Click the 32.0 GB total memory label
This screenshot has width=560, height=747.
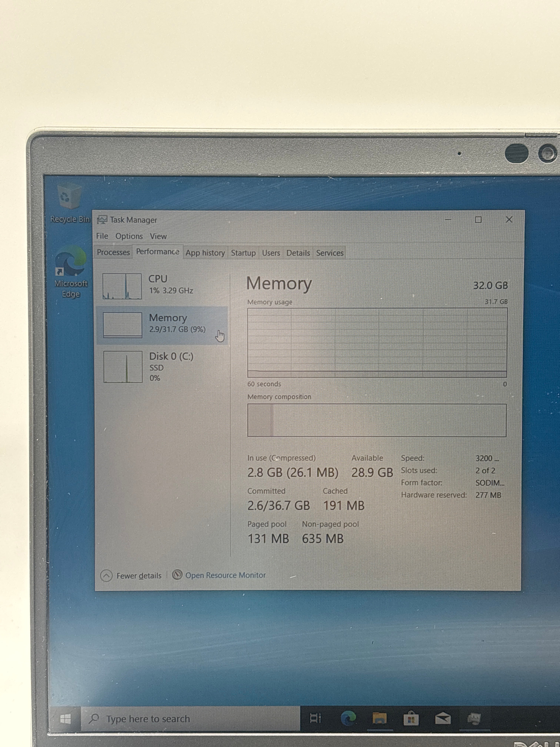pyautogui.click(x=490, y=285)
